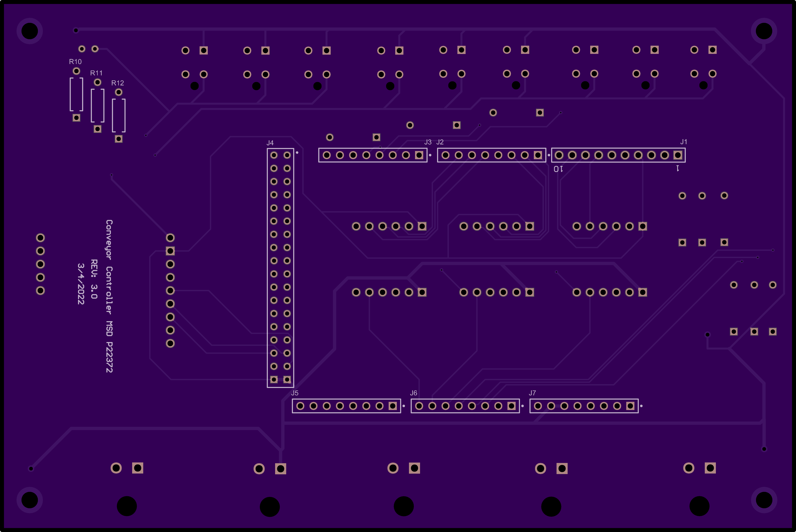
Task: Click the square pad below resistor R10
Action: 76,118
